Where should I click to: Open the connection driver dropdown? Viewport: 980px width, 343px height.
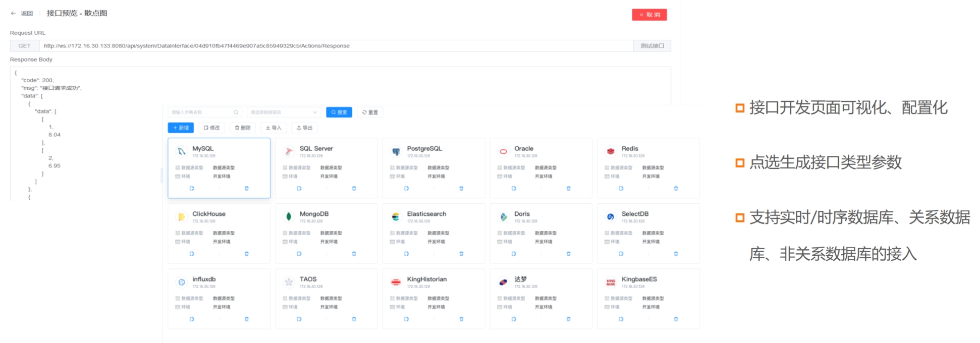coord(284,112)
